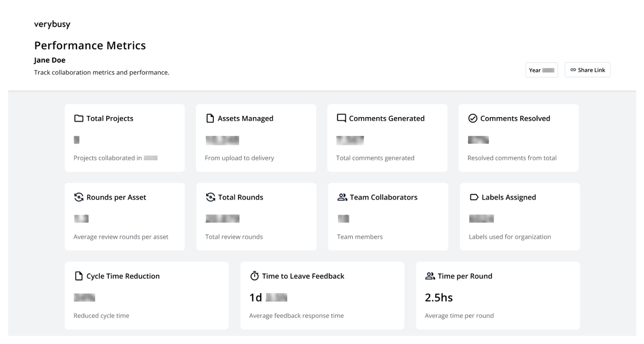The height and width of the screenshot is (344, 644).
Task: Click the tag icon beside Labels Assigned
Action: click(x=474, y=197)
